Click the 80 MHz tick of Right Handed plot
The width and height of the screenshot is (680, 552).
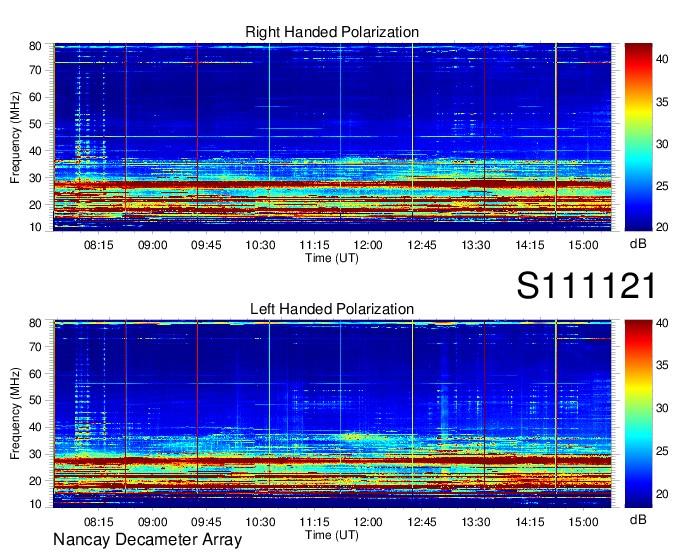[35, 46]
